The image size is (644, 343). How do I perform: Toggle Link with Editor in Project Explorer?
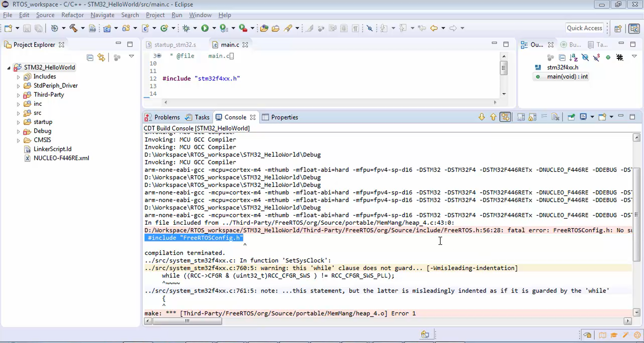click(x=101, y=57)
